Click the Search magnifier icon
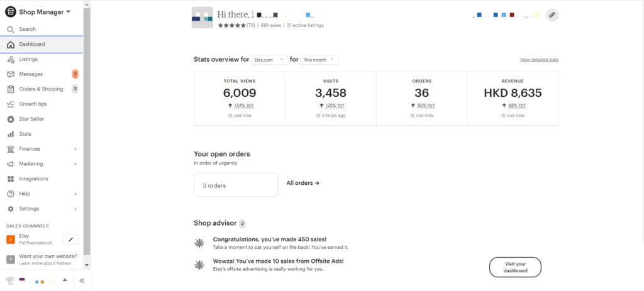This screenshot has width=644, height=291. (11, 30)
